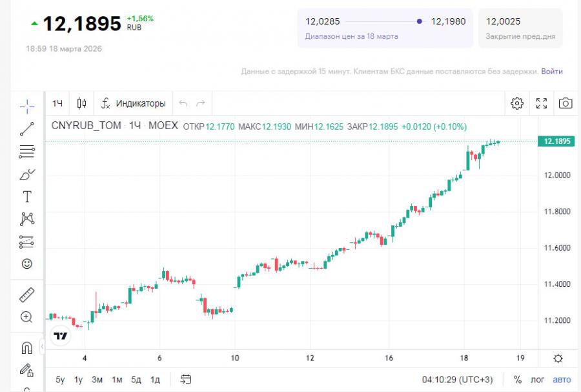
Task: Select the trend line drawing tool
Action: coord(26,129)
